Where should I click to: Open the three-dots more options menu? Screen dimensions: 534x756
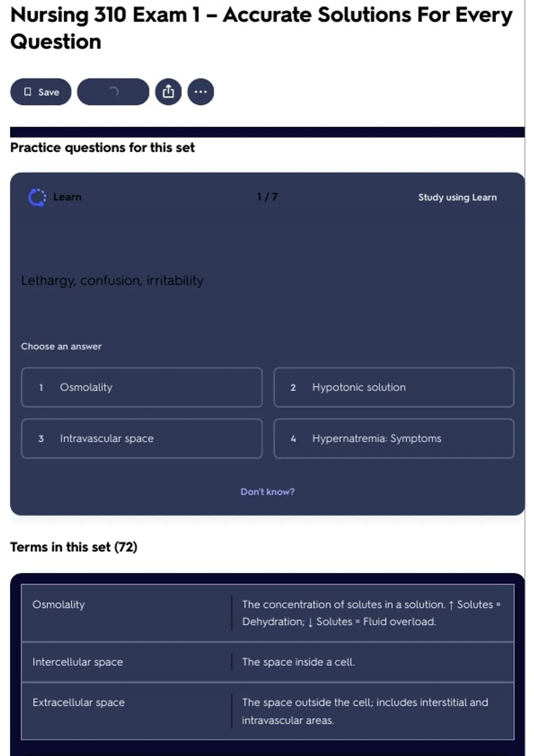[x=201, y=92]
